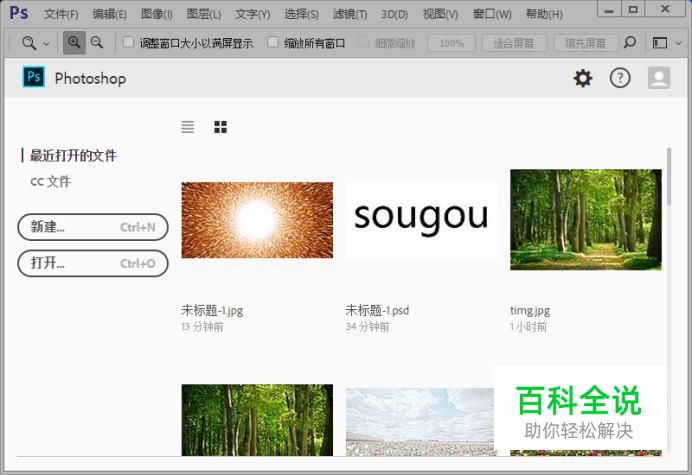This screenshot has height=475, width=692.
Task: Close the Photoshop window
Action: tap(666, 9)
